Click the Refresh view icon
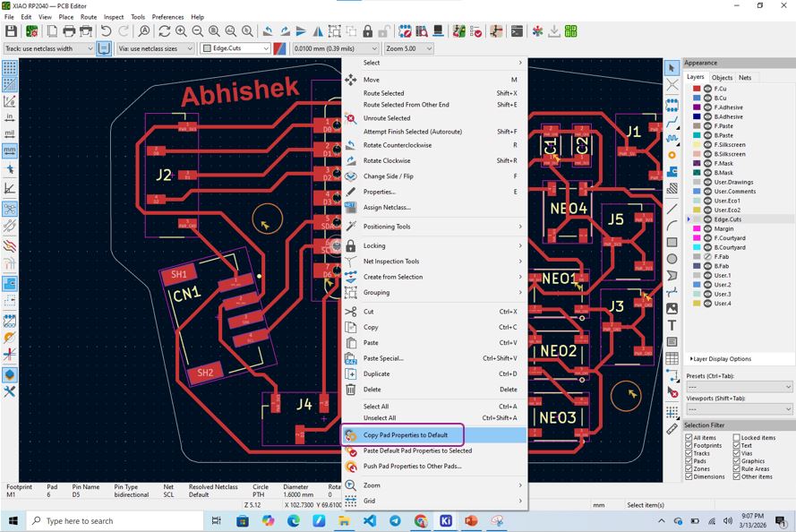Viewport: 796px width, 532px height. [164, 31]
